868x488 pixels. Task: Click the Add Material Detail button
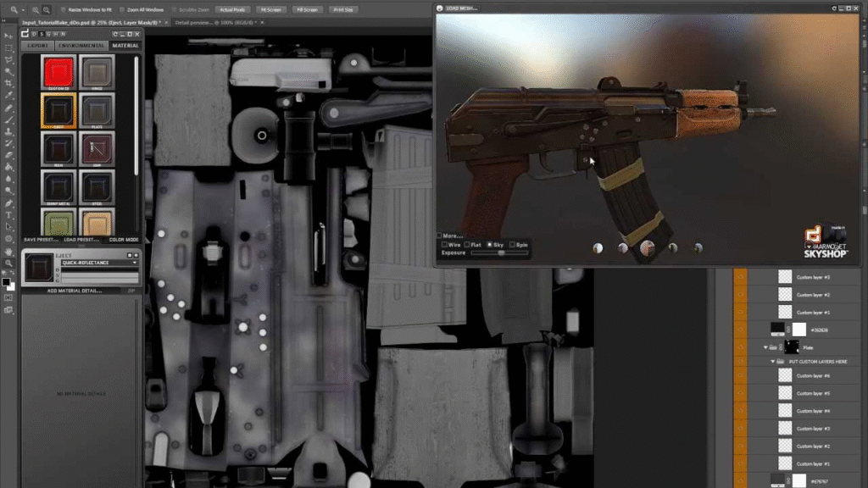[x=75, y=290]
